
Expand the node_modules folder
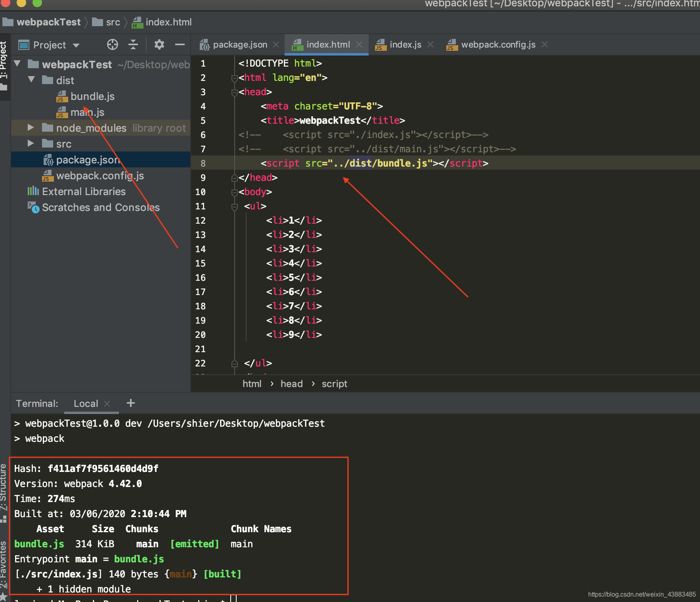point(31,128)
